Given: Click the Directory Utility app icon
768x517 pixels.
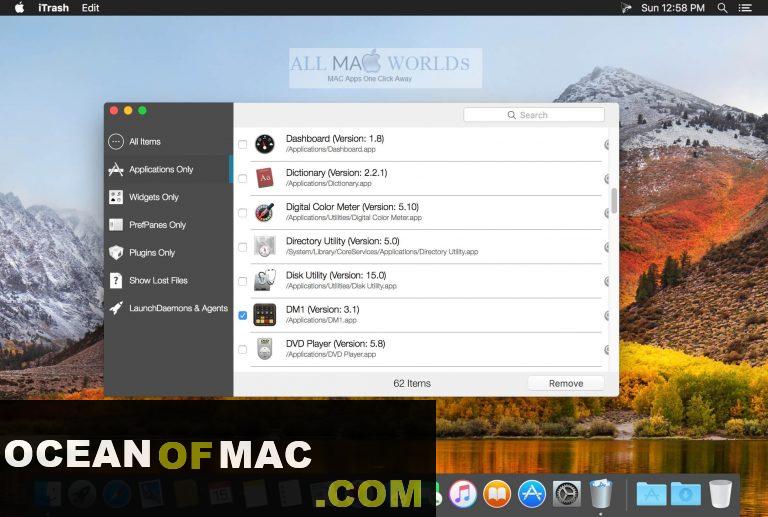Looking at the screenshot, I should (x=264, y=246).
